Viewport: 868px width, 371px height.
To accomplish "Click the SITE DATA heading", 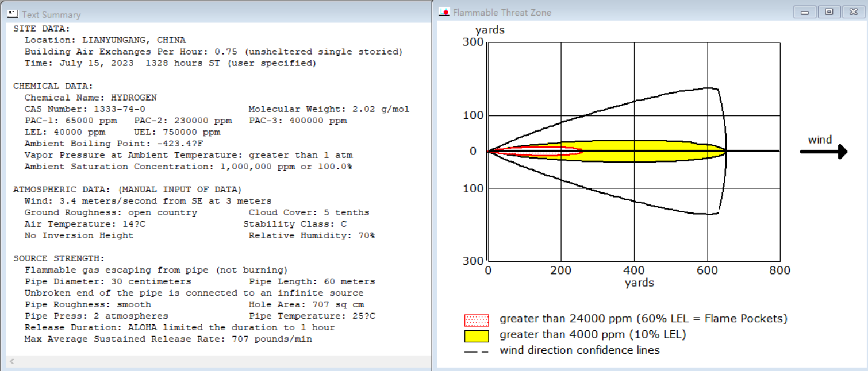I will [41, 29].
